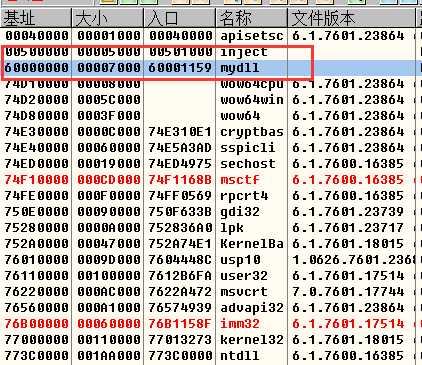The height and width of the screenshot is (365, 422).
Task: Click entry point 00501000
Action: click(180, 52)
